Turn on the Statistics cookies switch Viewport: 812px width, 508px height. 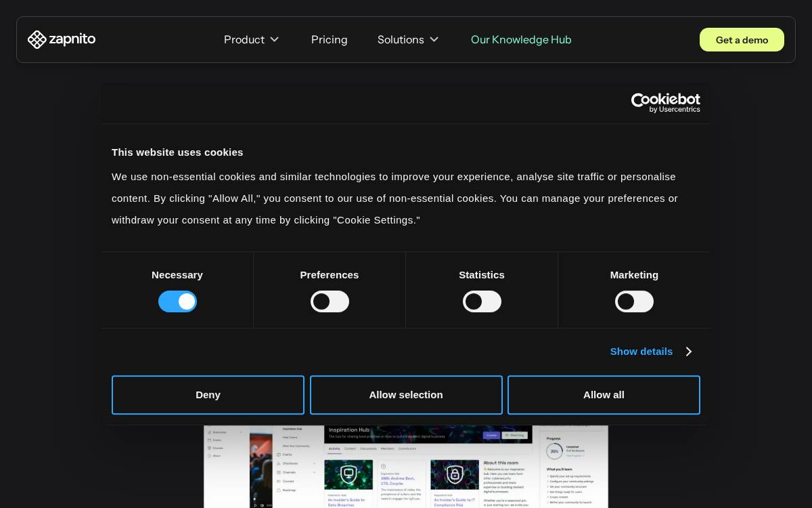click(x=482, y=301)
